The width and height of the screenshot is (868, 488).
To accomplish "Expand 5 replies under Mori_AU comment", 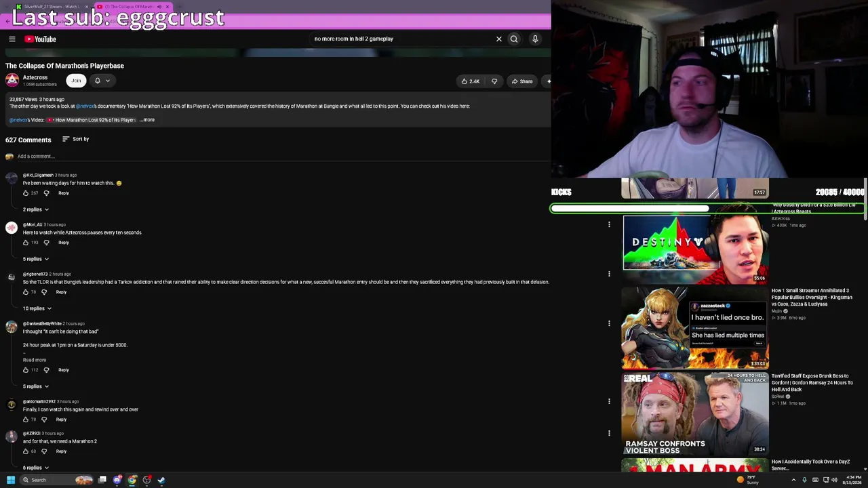I will pos(36,259).
